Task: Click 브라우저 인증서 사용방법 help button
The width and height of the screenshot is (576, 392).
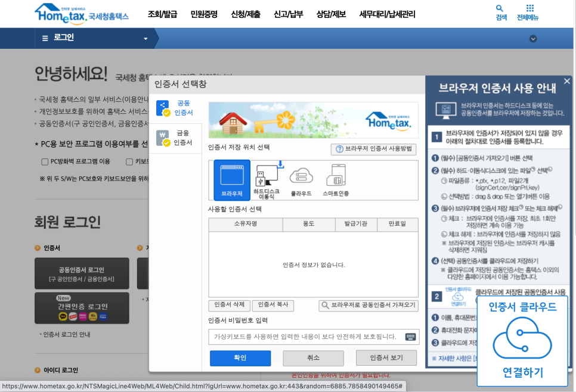Action: pos(374,149)
